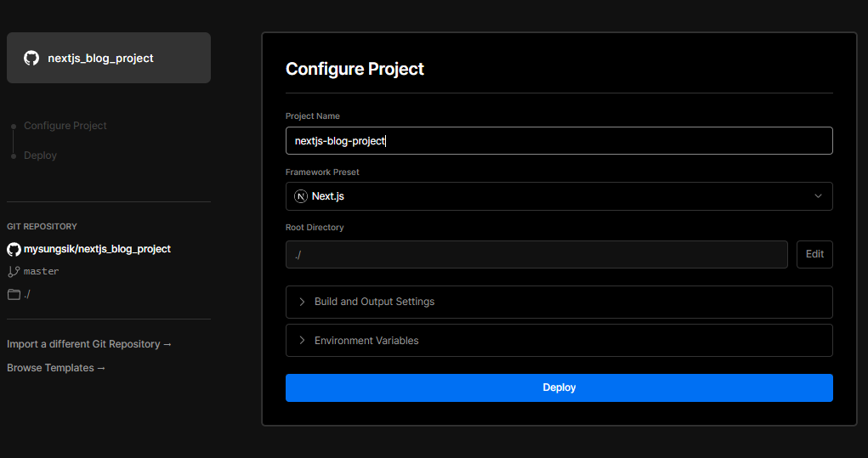Click the Deploy button

(x=559, y=387)
